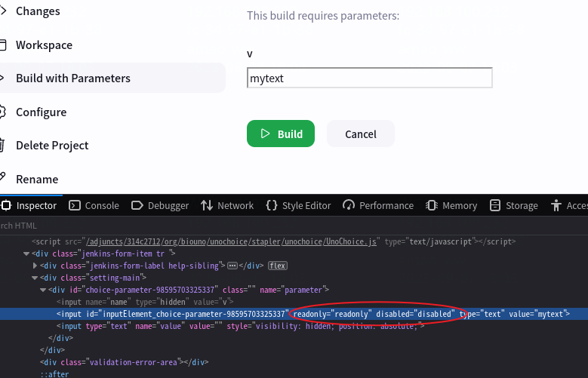
Task: Open the UnoChoice.js script source link
Action: [x=231, y=241]
